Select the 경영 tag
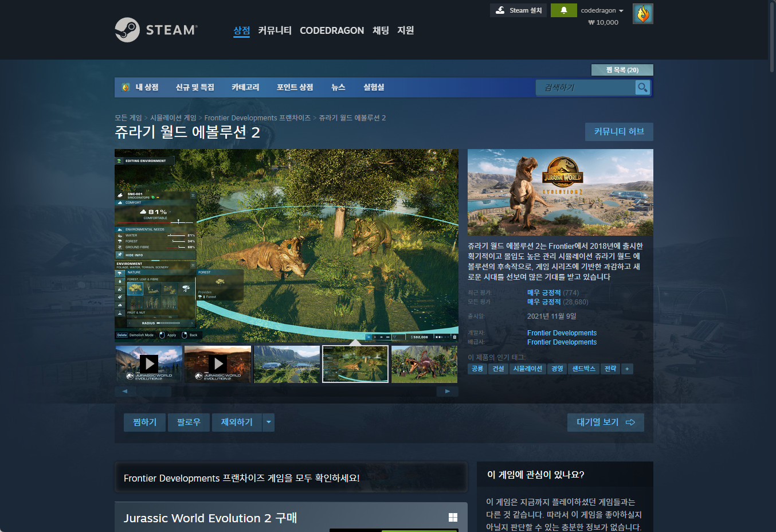This screenshot has width=776, height=532. [558, 369]
